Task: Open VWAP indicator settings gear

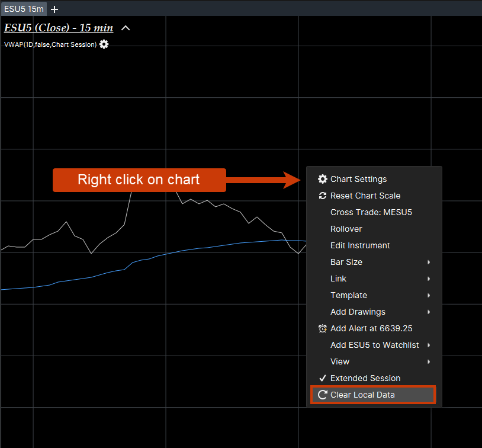Action: tap(104, 44)
